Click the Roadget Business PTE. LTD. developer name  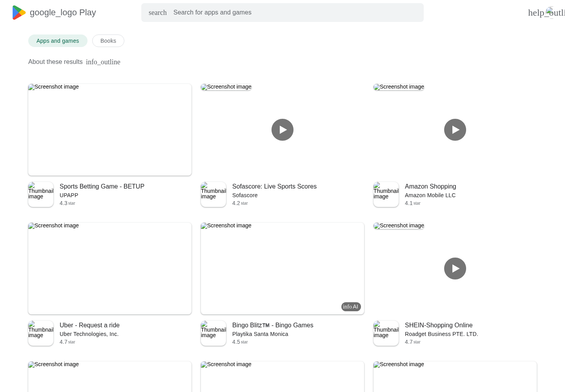click(441, 334)
